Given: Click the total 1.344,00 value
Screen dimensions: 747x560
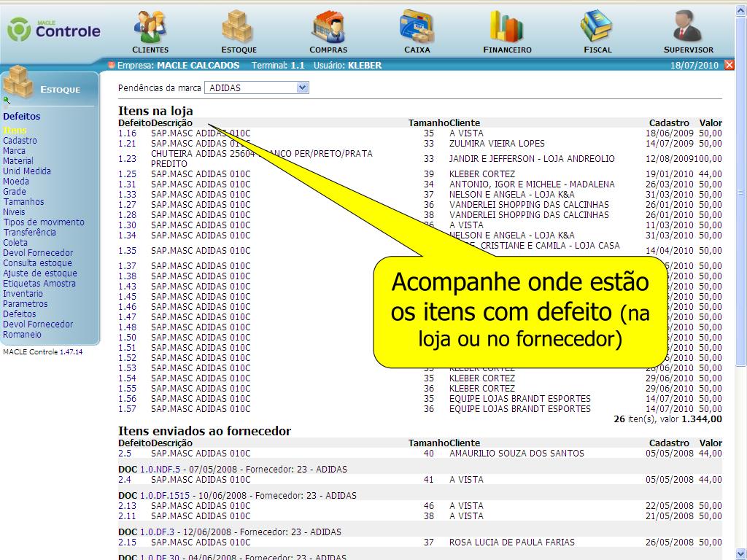Looking at the screenshot, I should point(702,419).
